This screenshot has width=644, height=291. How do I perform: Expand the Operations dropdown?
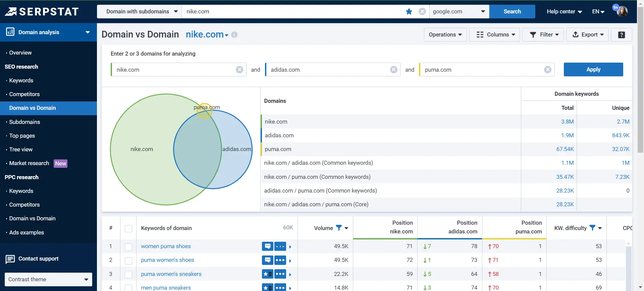(445, 35)
